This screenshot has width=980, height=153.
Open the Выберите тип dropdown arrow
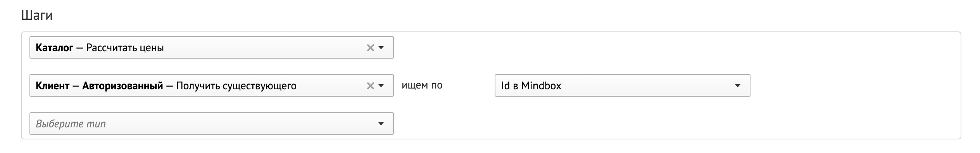pos(381,124)
